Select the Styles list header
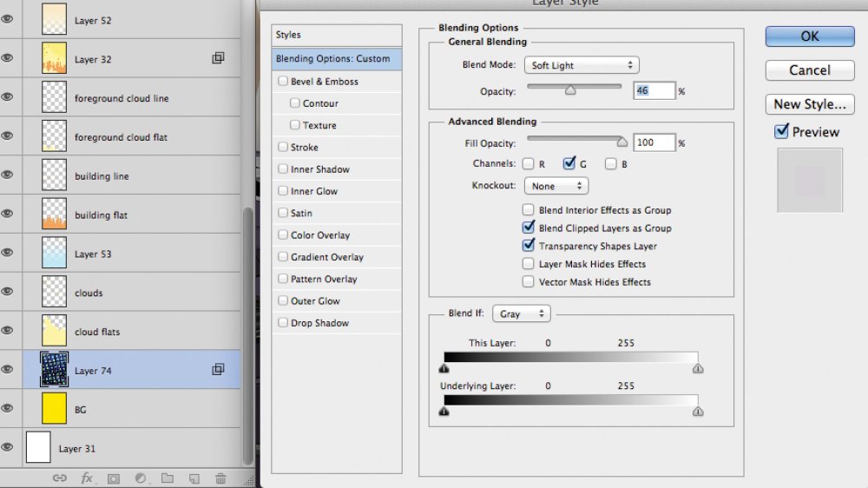The width and height of the screenshot is (868, 488). point(337,35)
